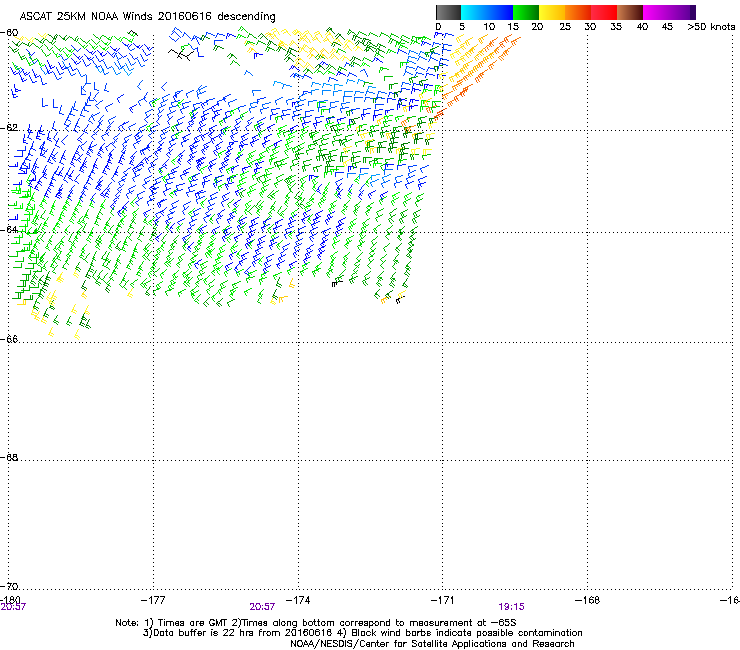This screenshot has width=740, height=650.
Task: Click the red 30-35 knots color segment
Action: pyautogui.click(x=604, y=12)
